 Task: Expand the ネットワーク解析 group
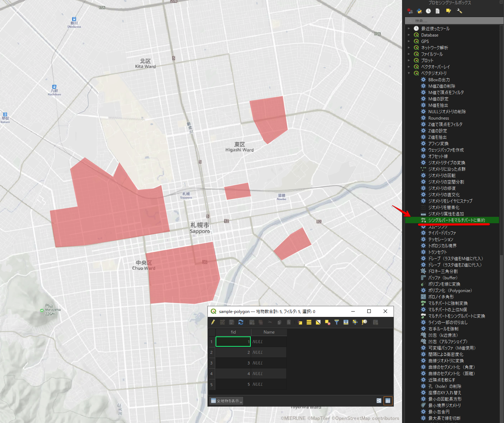point(409,48)
